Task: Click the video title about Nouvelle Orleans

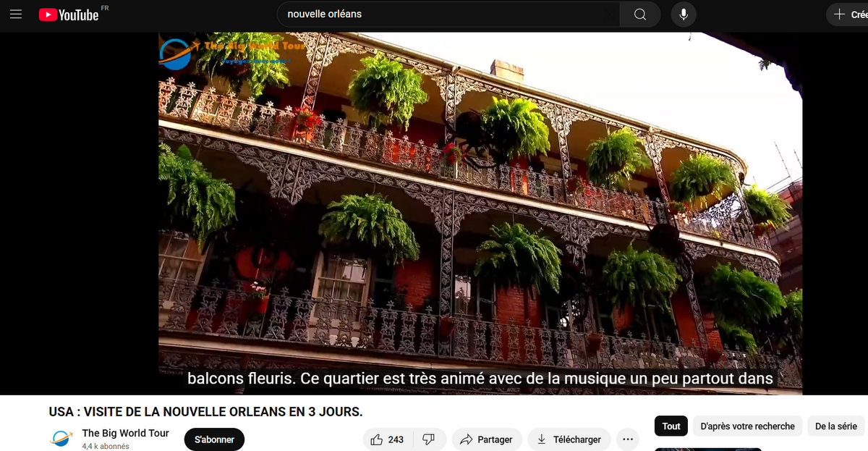Action: pos(205,412)
